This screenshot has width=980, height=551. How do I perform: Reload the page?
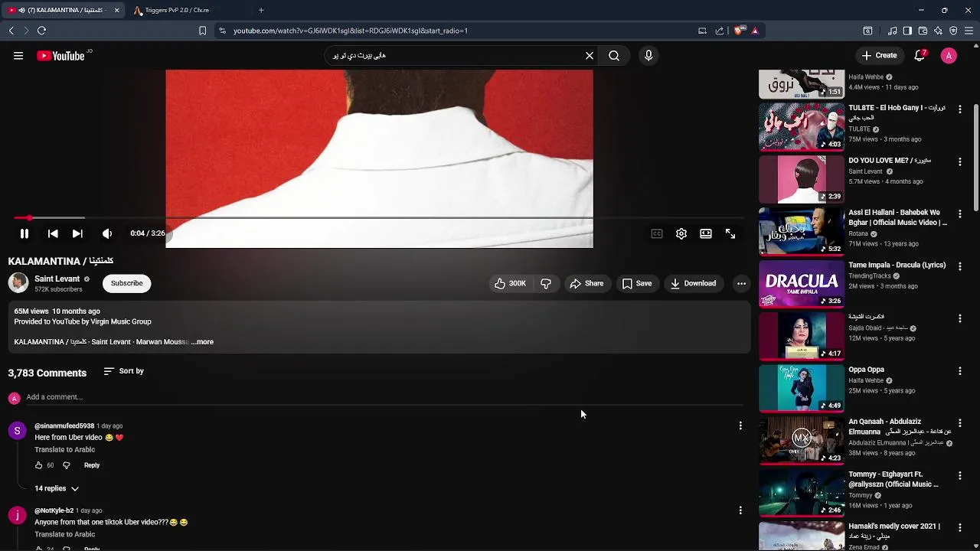tap(42, 31)
